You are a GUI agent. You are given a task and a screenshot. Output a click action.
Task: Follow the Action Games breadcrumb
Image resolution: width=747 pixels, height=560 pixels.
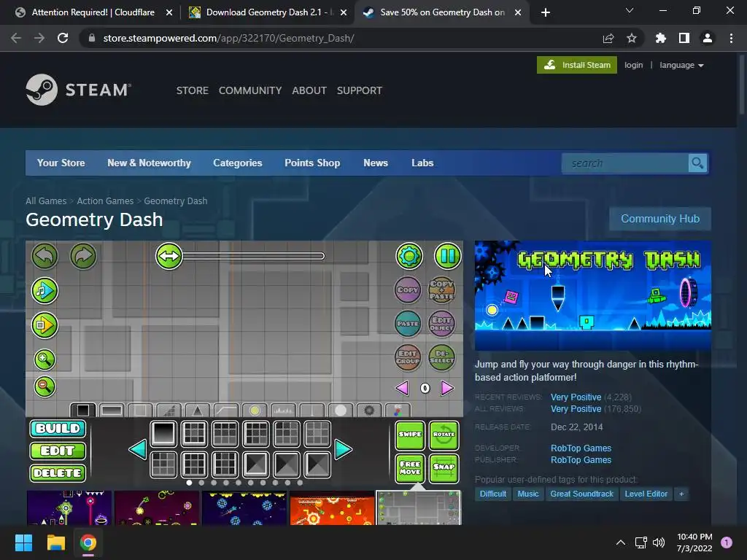click(105, 201)
